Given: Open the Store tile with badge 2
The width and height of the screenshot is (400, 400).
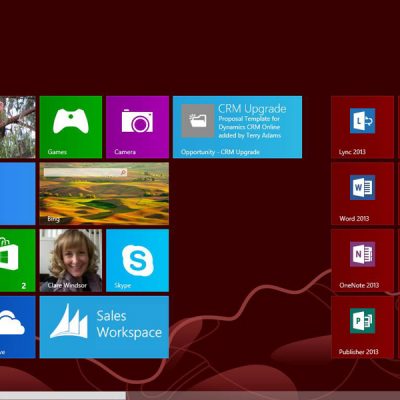Looking at the screenshot, I should [18, 260].
